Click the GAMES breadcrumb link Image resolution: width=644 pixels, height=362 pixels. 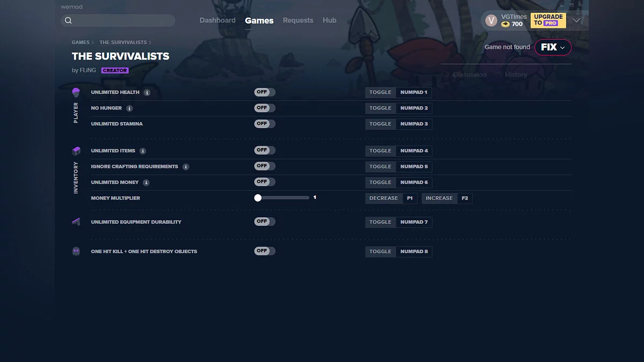click(80, 42)
